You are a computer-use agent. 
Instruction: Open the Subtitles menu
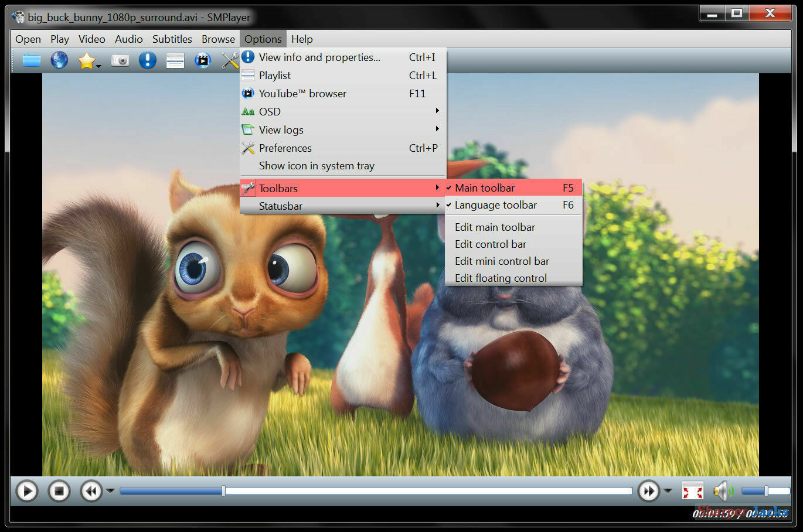click(172, 39)
